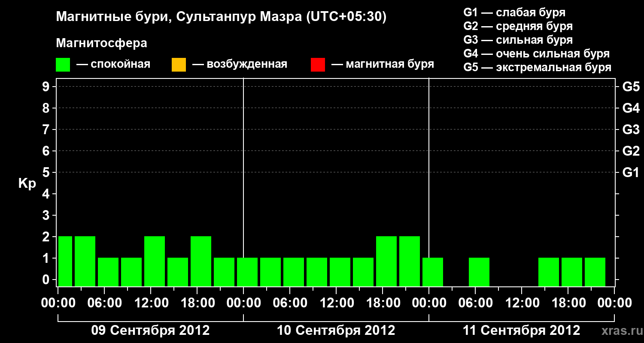Click the 18:00 tick label of 09 September
The width and height of the screenshot is (644, 343).
coord(197,303)
